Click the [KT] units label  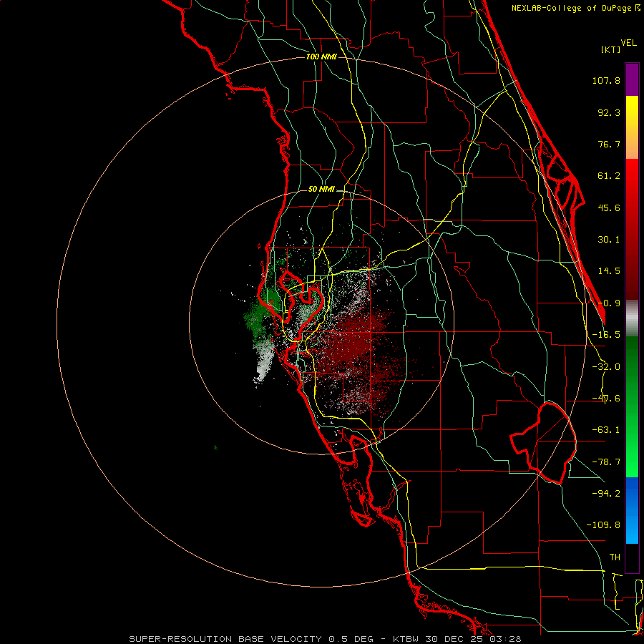610,49
